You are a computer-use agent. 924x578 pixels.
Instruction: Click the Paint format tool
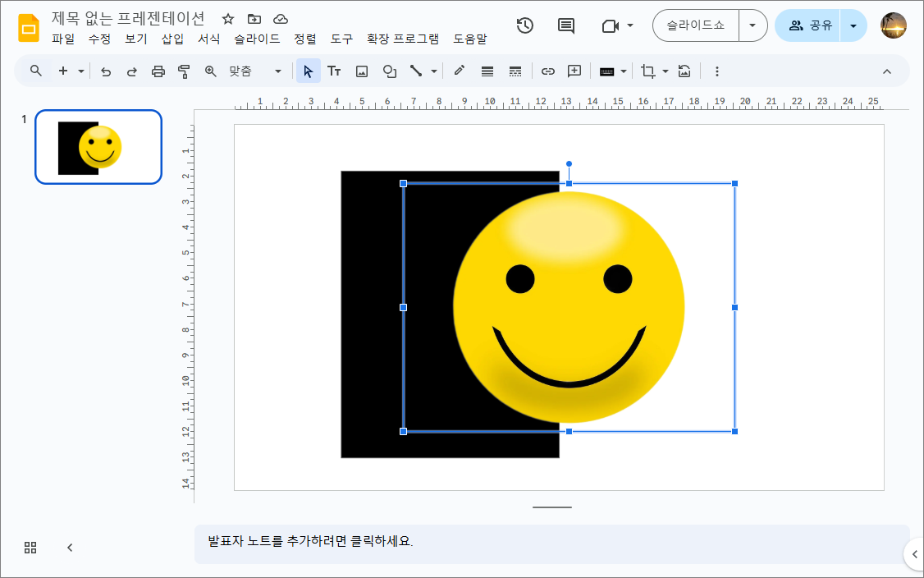tap(185, 71)
